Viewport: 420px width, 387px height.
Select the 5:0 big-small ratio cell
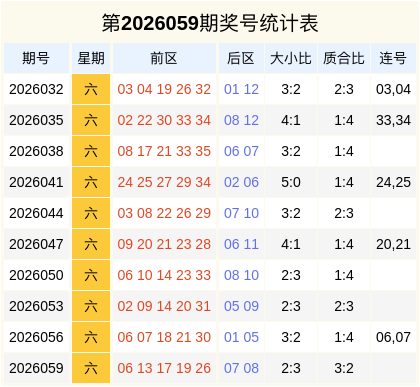pos(291,182)
